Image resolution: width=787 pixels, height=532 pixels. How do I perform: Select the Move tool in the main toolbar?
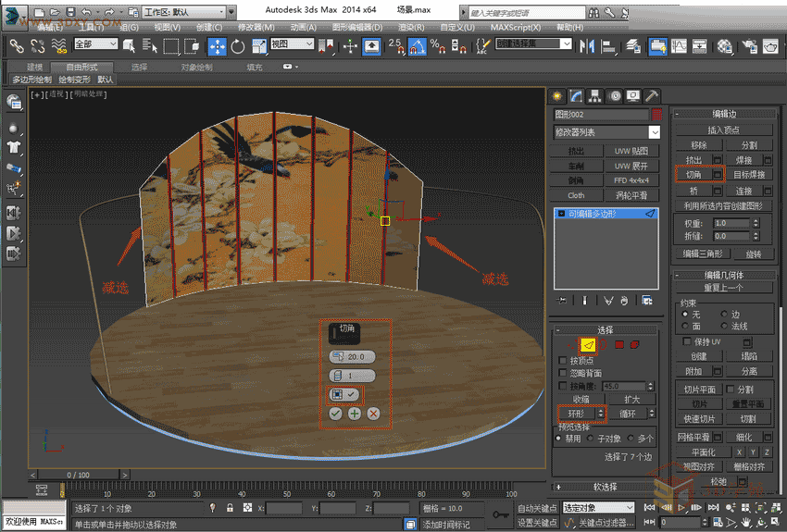pos(217,45)
